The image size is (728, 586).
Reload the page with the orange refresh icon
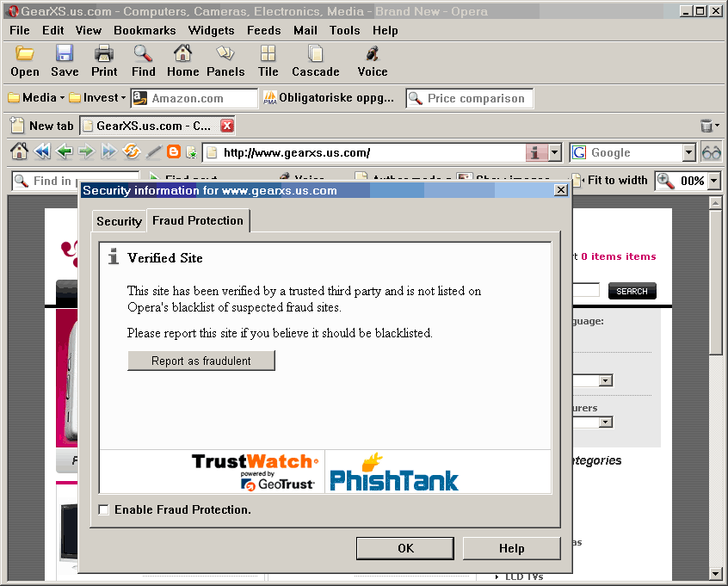(132, 151)
